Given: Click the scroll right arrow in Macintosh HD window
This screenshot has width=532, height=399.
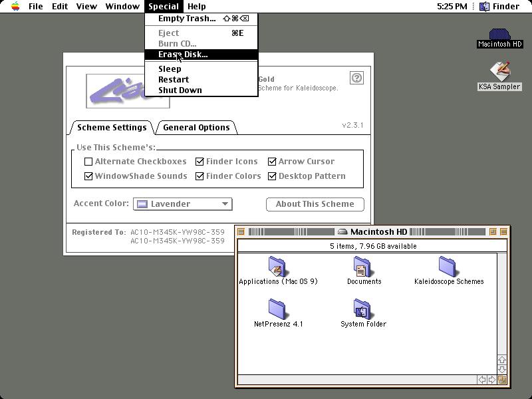Looking at the screenshot, I should (x=492, y=380).
